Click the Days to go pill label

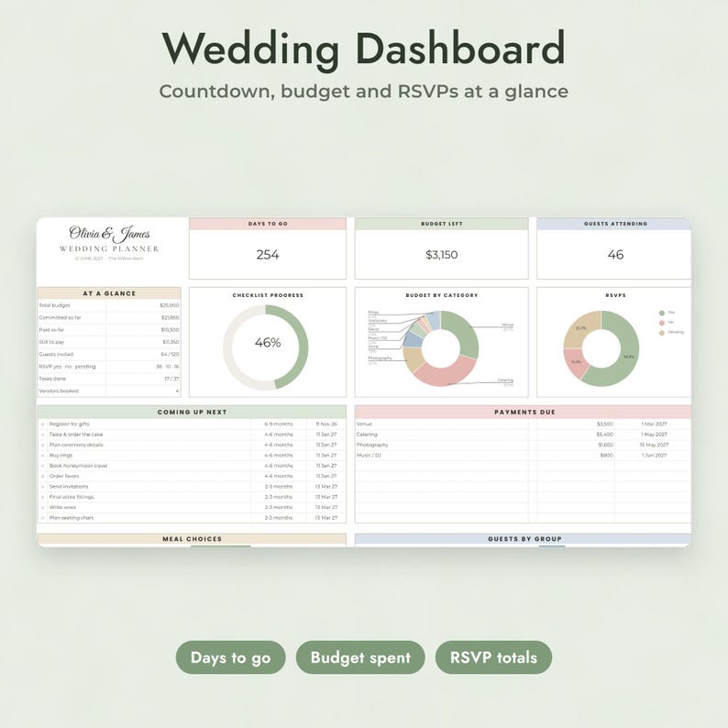(x=230, y=657)
